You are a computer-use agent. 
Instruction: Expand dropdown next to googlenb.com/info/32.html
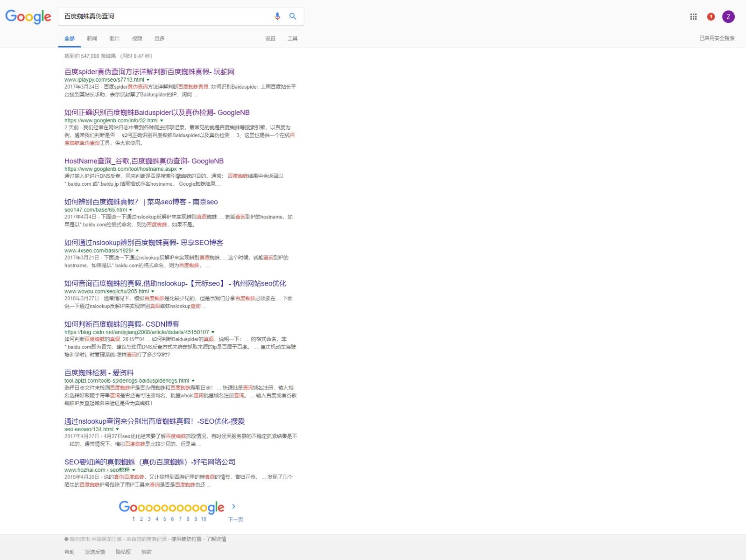(x=162, y=120)
